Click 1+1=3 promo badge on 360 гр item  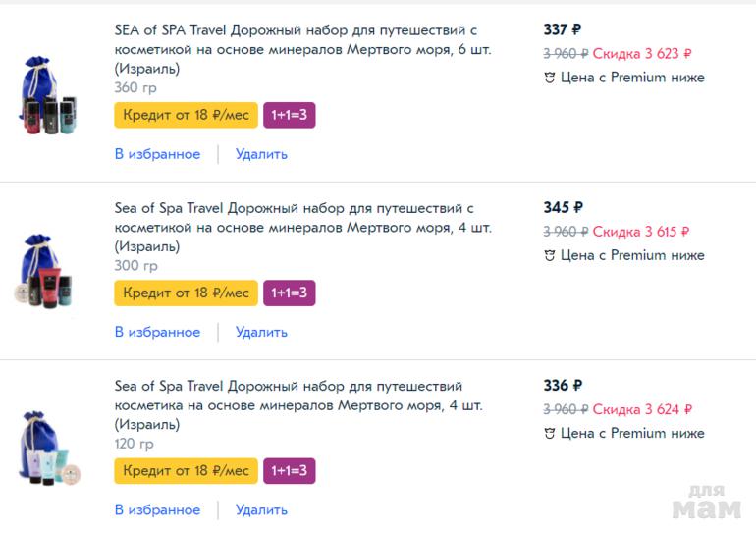pos(290,115)
